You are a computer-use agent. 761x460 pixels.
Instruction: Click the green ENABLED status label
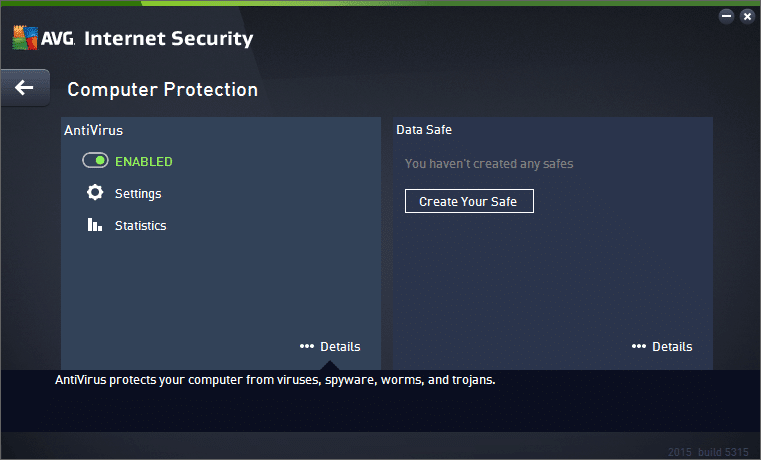(x=144, y=161)
